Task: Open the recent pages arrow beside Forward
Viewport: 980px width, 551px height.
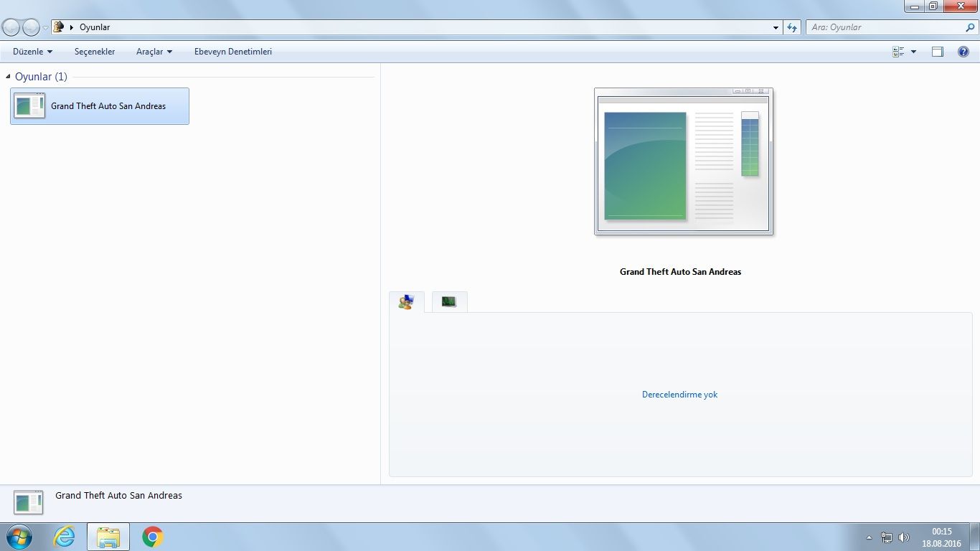Action: (46, 27)
